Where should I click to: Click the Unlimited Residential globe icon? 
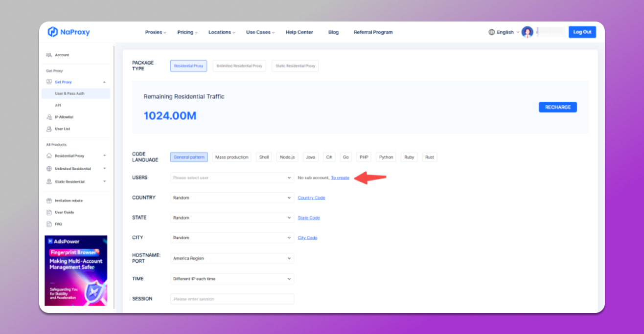(49, 169)
